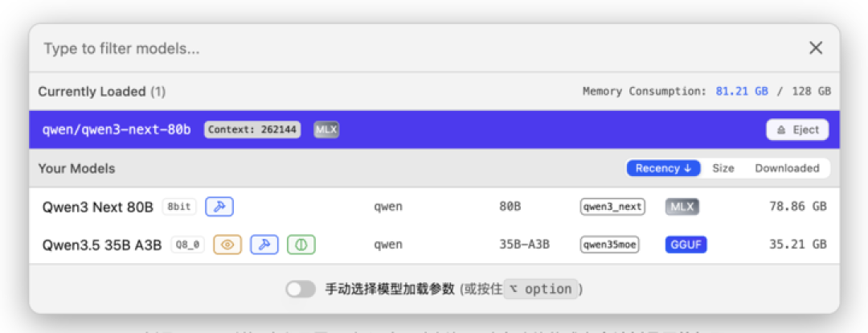Click the 78.86 GB size value
Image resolution: width=868 pixels, height=333 pixels.
(798, 207)
